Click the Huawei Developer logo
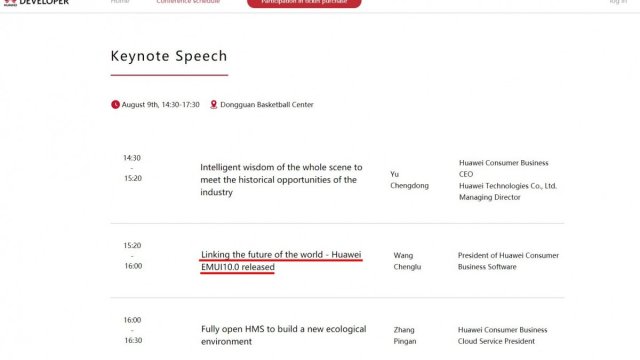 (x=36, y=2)
